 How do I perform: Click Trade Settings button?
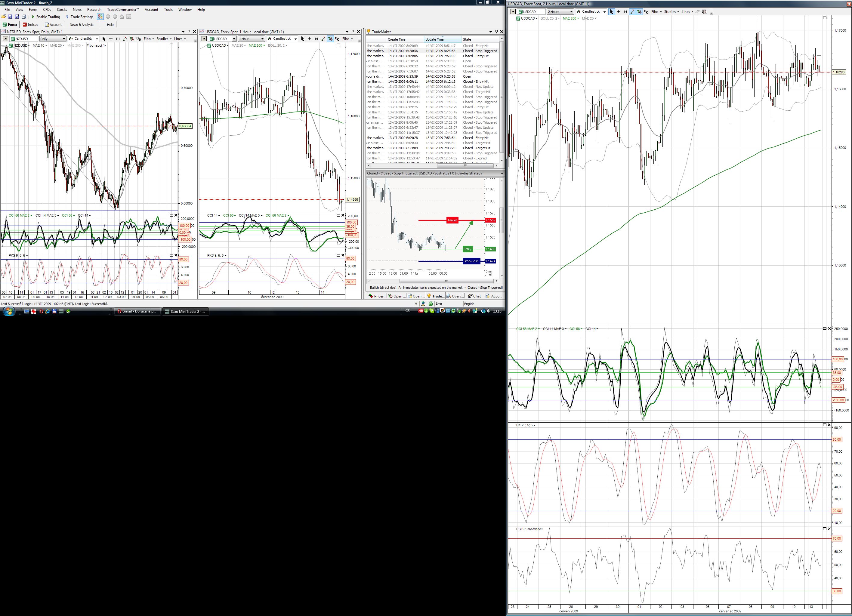pos(79,17)
